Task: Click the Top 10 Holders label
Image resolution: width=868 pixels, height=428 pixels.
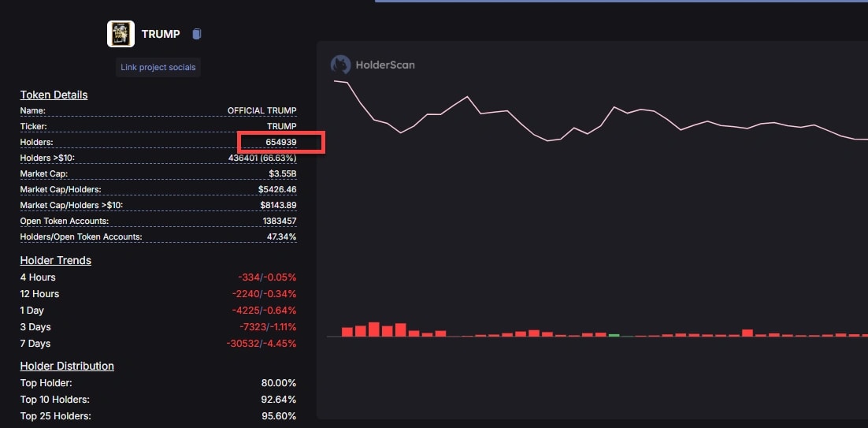Action: pos(55,399)
